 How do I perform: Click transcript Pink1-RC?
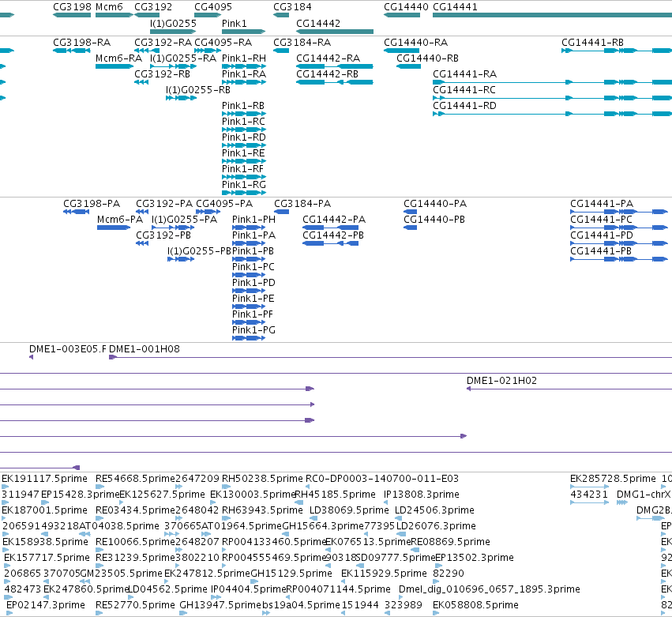243,122
